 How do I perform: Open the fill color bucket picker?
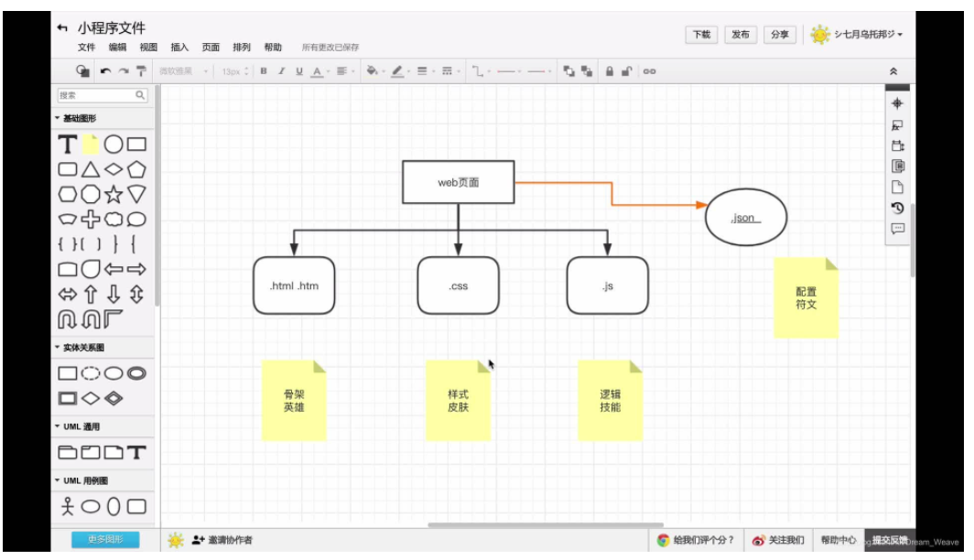tap(375, 71)
